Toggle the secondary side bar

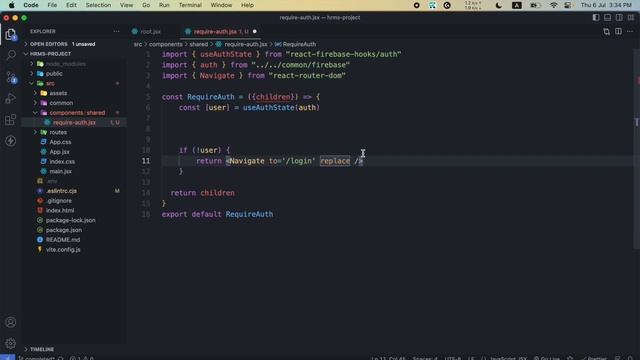click(619, 18)
